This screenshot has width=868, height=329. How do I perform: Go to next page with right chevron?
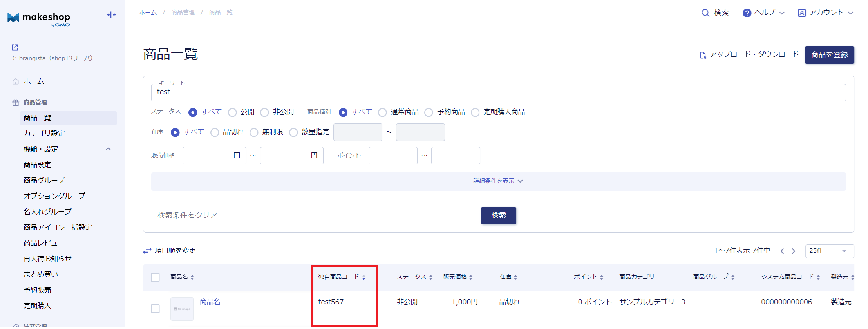tap(794, 251)
